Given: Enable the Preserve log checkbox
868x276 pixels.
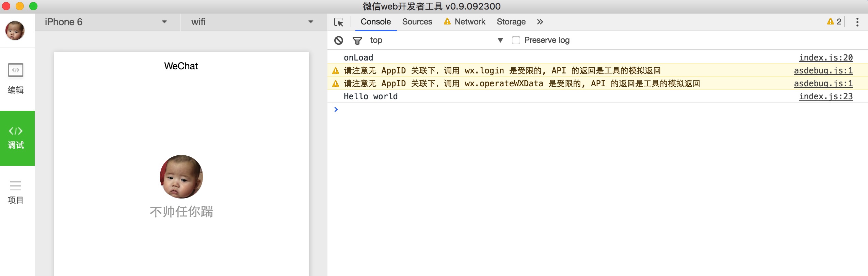Looking at the screenshot, I should click(x=516, y=40).
